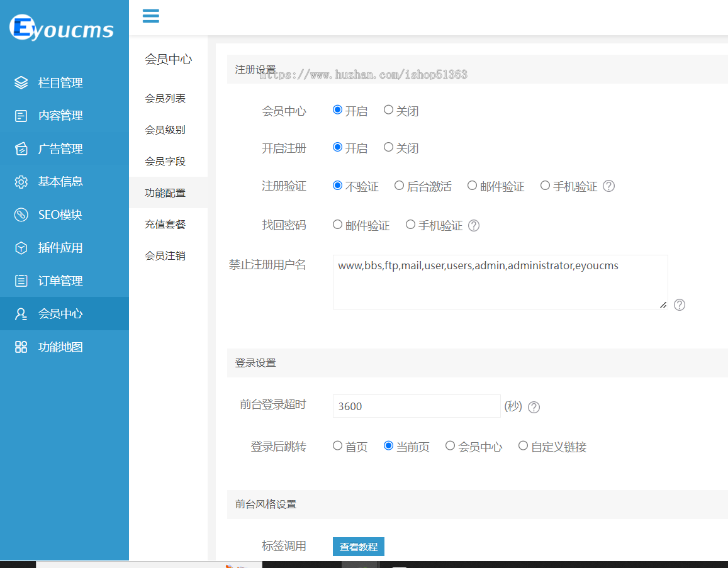Click help icon beside (秒) timeout field
Viewport: 728px width, 568px height.
coord(534,407)
